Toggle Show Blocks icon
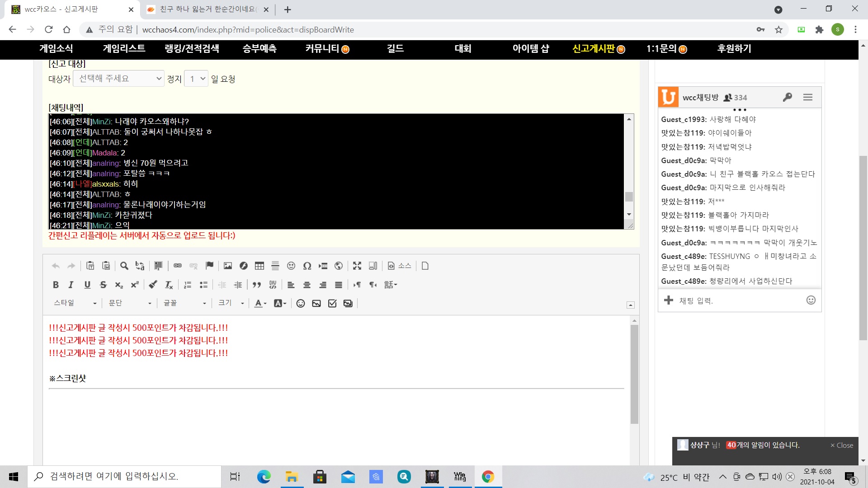 373,266
